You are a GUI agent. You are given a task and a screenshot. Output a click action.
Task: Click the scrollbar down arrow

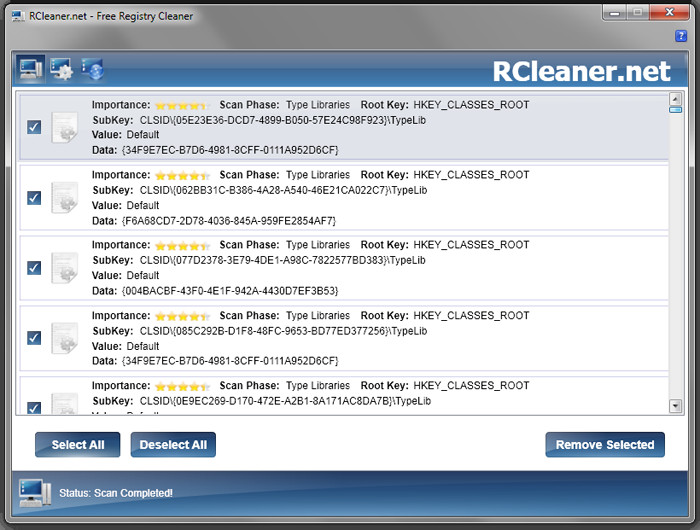click(x=675, y=406)
